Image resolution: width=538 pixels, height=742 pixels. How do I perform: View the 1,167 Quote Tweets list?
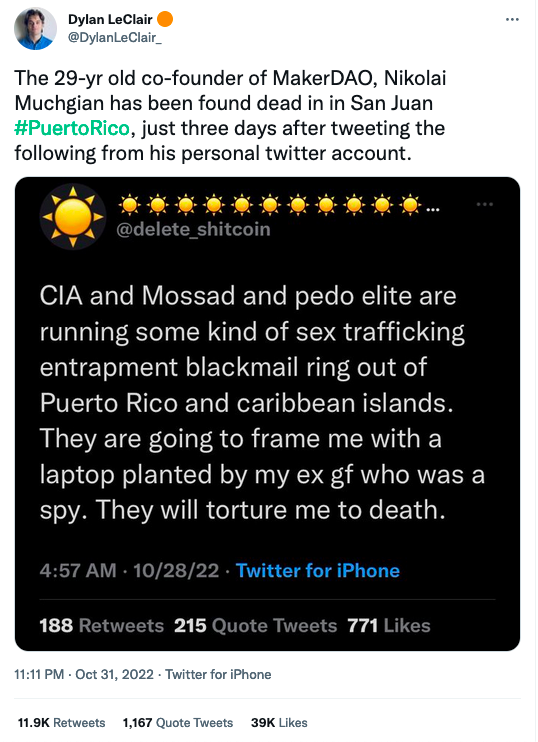click(x=178, y=723)
